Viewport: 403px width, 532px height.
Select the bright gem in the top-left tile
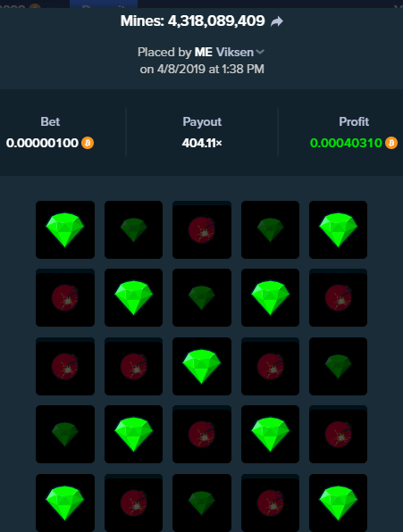65,229
